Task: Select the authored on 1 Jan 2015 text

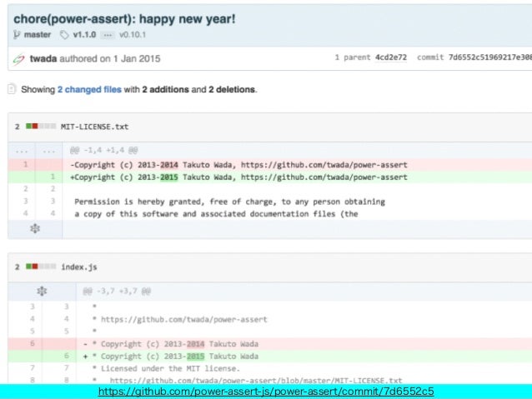Action: click(x=110, y=58)
